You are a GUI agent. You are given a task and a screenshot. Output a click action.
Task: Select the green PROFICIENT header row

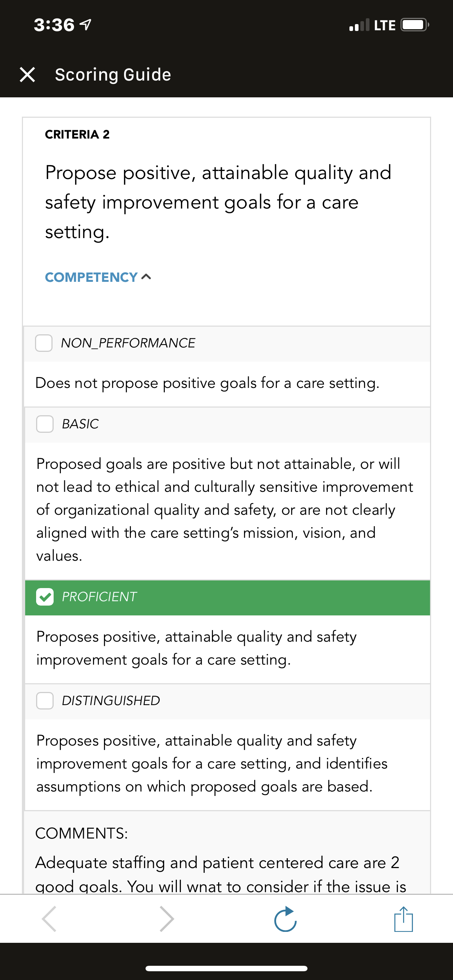(228, 597)
